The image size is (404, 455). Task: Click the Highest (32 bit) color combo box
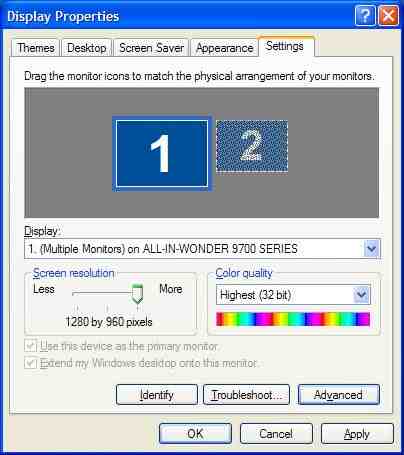(x=293, y=295)
